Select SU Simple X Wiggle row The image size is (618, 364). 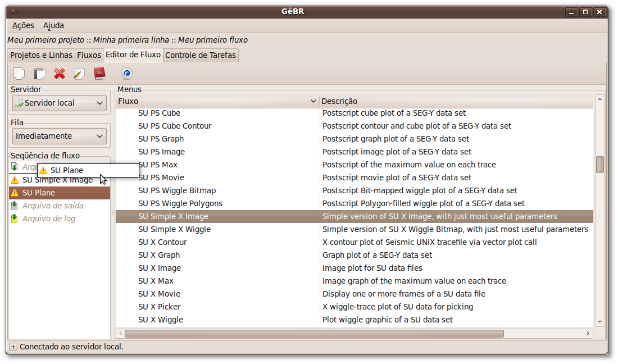[355, 229]
